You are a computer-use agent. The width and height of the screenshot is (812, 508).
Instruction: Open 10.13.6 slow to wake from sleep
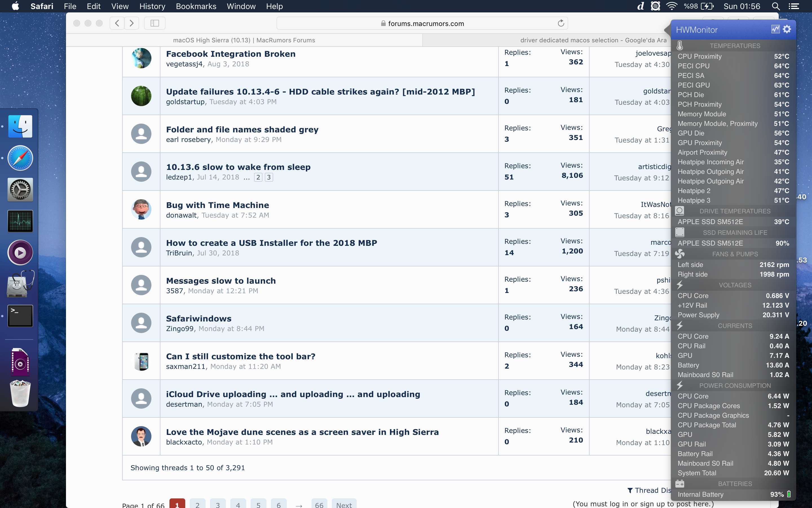238,167
